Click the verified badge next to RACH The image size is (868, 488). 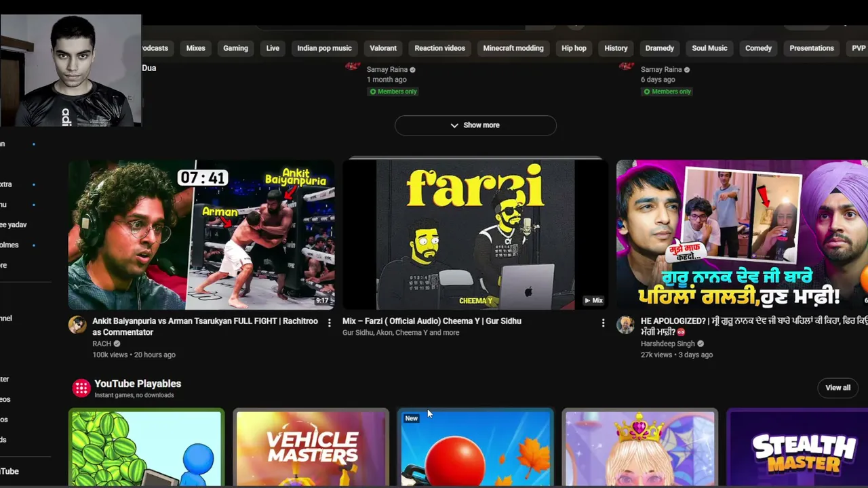tap(117, 344)
